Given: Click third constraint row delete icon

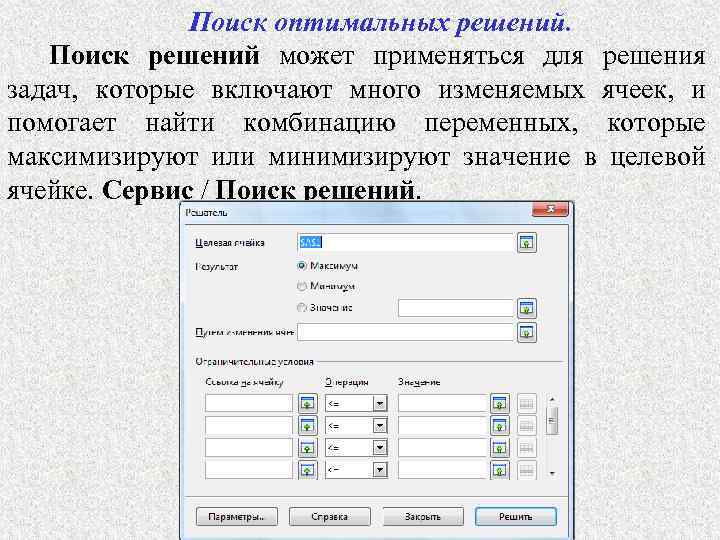Looking at the screenshot, I should pyautogui.click(x=527, y=448).
